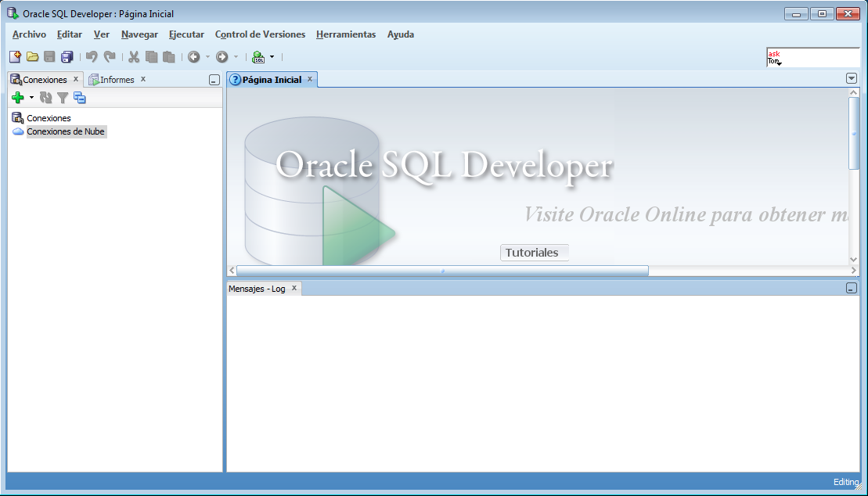This screenshot has width=868, height=496.
Task: Open the editor tab list dropdown
Action: pos(852,78)
